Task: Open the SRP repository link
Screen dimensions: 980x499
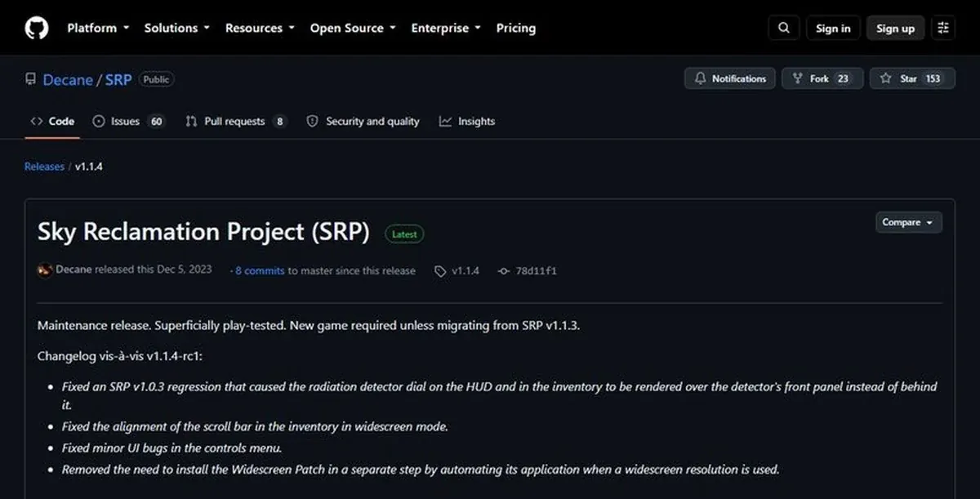Action: pos(118,79)
